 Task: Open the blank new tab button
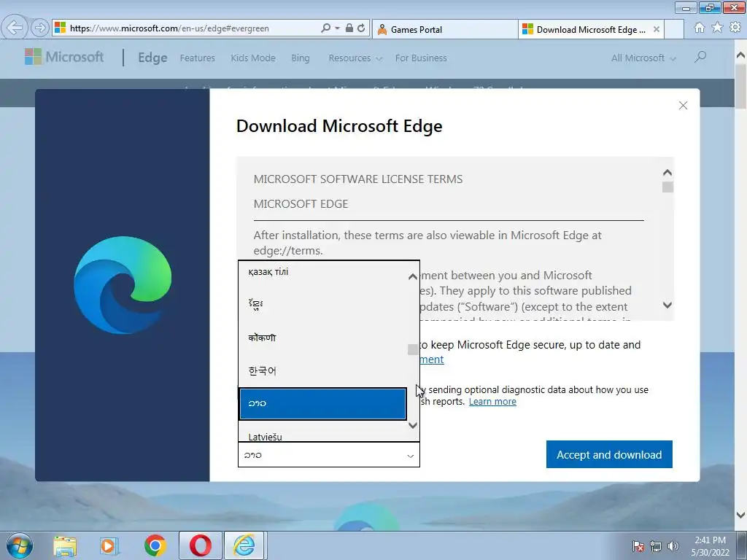point(674,29)
